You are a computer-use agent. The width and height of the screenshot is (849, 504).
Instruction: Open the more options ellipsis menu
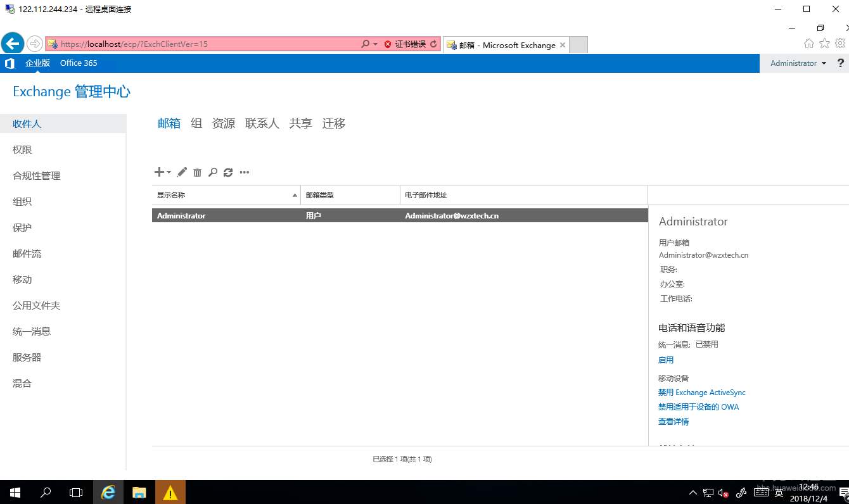click(x=245, y=172)
